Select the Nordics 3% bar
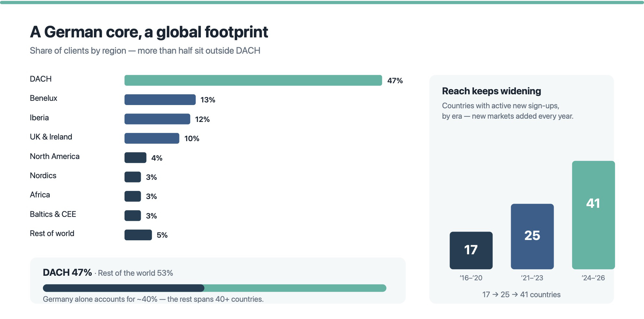 coord(133,177)
